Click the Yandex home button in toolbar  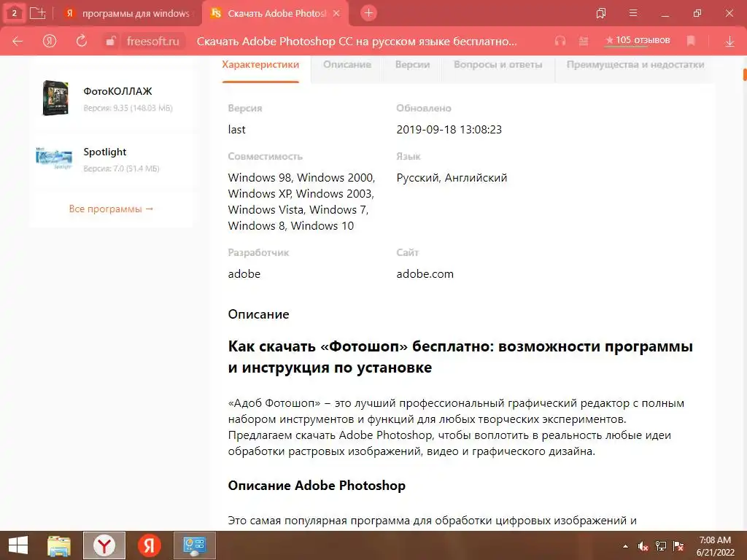[50, 41]
